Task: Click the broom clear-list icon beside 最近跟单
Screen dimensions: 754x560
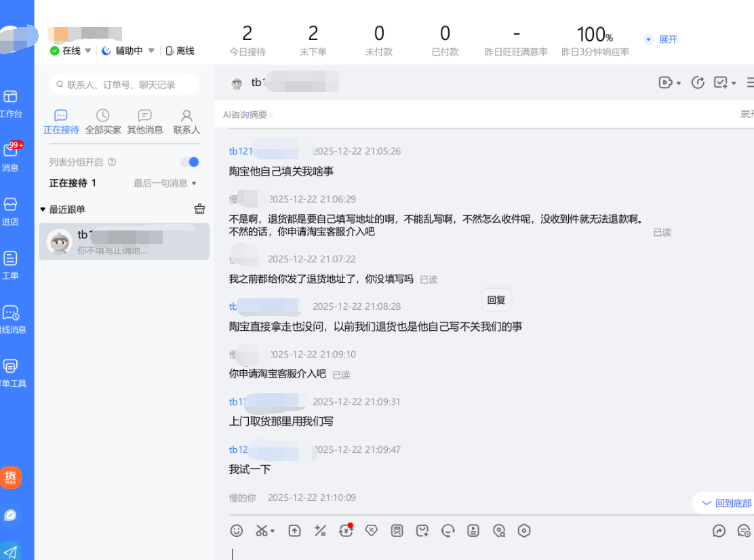Action: click(x=199, y=209)
